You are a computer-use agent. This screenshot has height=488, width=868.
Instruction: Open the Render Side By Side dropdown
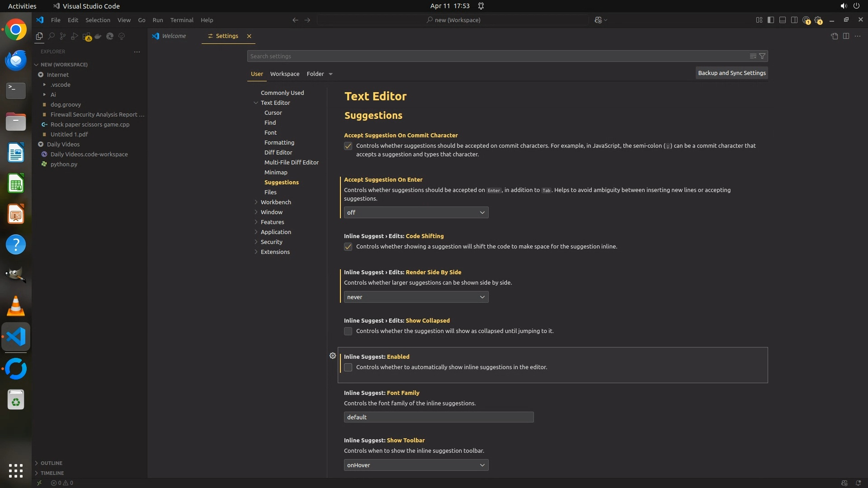click(416, 297)
